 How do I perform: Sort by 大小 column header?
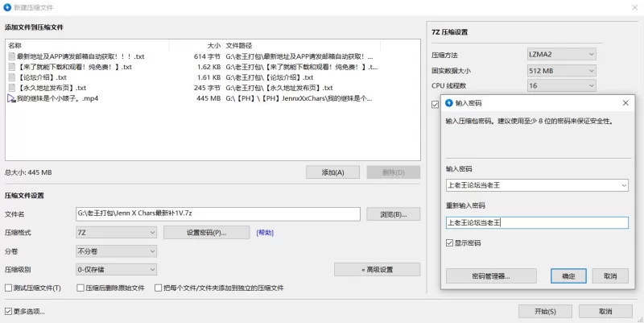point(195,46)
